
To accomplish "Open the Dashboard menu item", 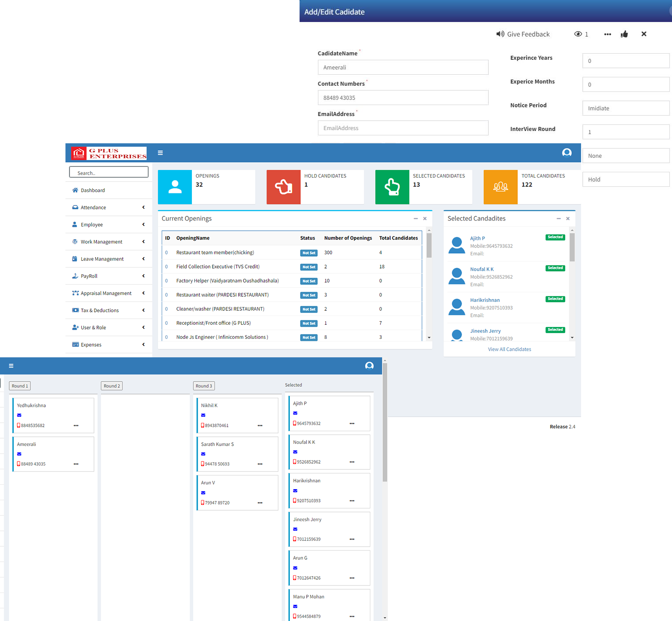I will click(93, 190).
